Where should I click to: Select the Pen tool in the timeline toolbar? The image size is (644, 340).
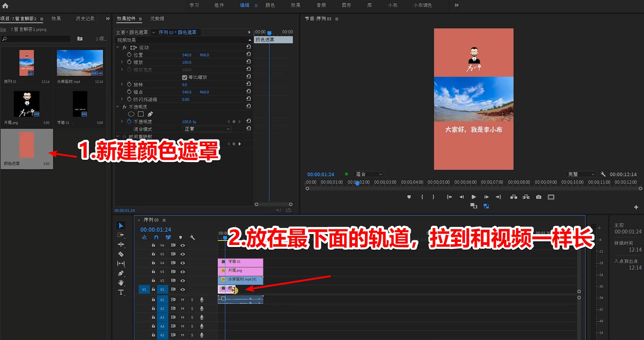121,273
